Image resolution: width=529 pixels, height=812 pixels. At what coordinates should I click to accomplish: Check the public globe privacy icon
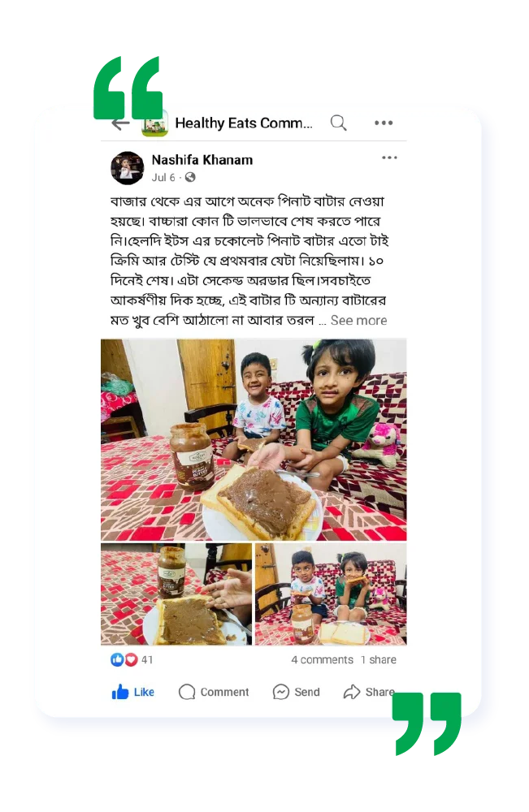pyautogui.click(x=190, y=177)
